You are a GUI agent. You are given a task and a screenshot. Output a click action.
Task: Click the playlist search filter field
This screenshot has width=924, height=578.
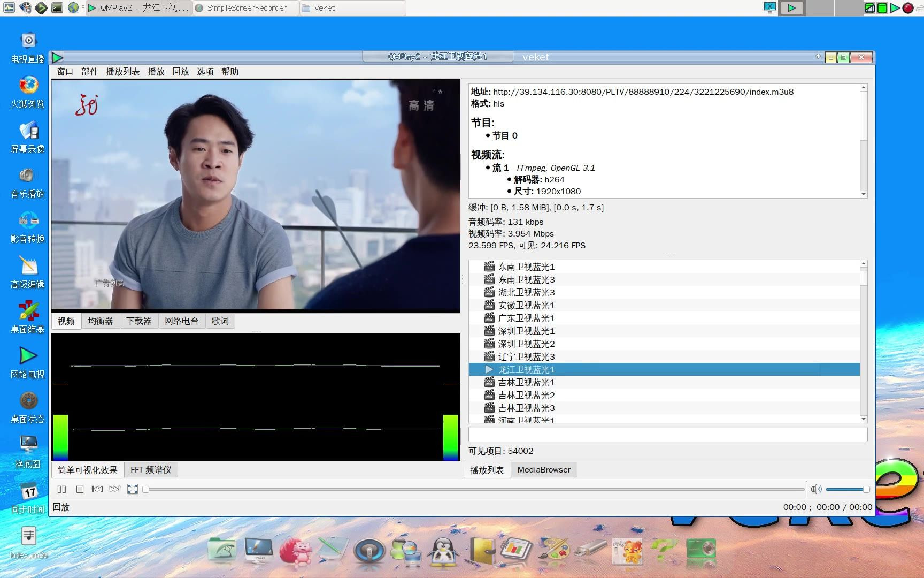click(668, 434)
